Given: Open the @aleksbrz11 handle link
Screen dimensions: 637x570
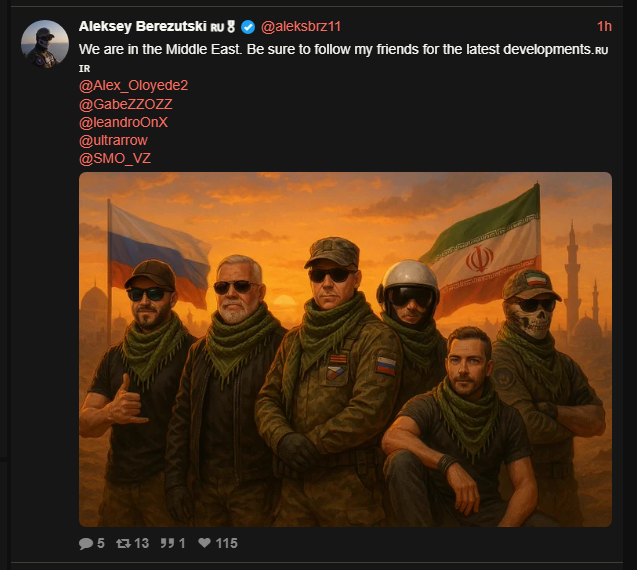Looking at the screenshot, I should coord(301,27).
